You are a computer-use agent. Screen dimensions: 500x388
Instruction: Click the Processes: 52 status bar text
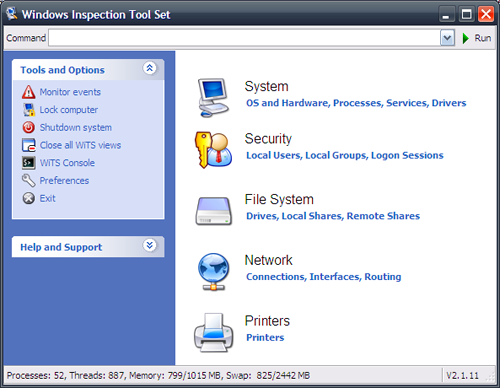click(36, 376)
